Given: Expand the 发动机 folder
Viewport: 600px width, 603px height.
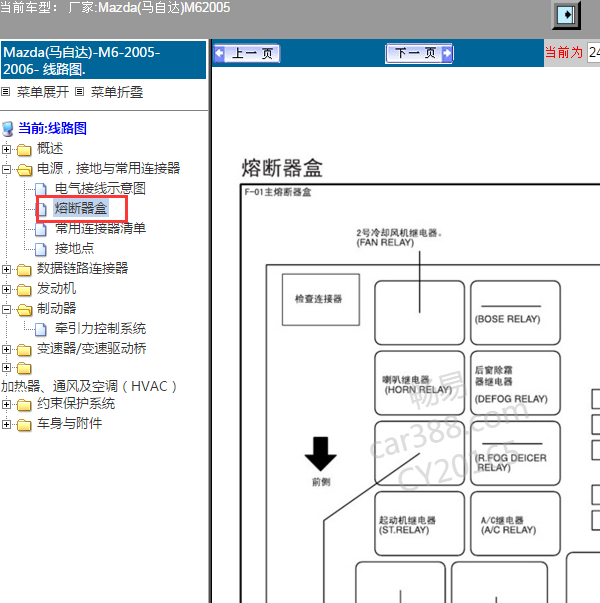Looking at the screenshot, I should 6,289.
